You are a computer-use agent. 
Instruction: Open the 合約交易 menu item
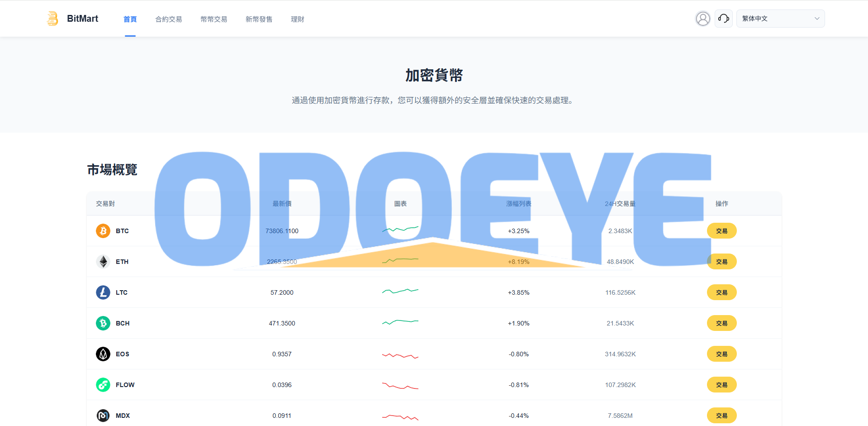click(169, 19)
